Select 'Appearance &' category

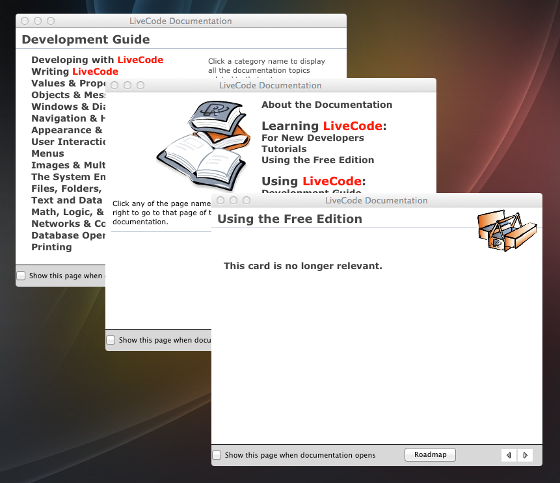point(67,130)
